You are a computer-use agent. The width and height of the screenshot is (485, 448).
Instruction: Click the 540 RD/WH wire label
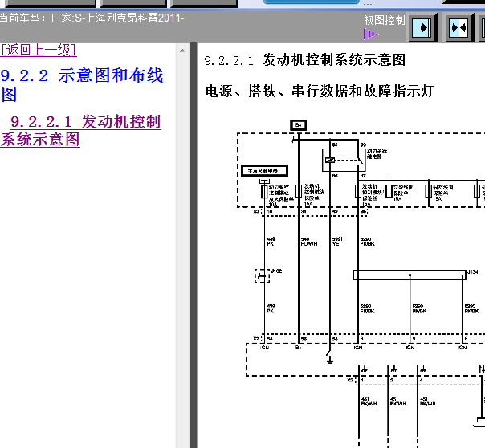click(308, 241)
